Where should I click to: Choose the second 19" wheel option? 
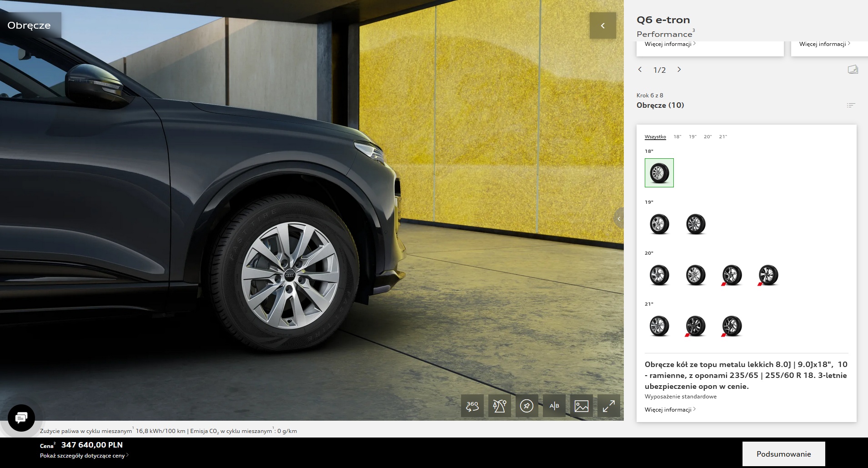tap(696, 224)
